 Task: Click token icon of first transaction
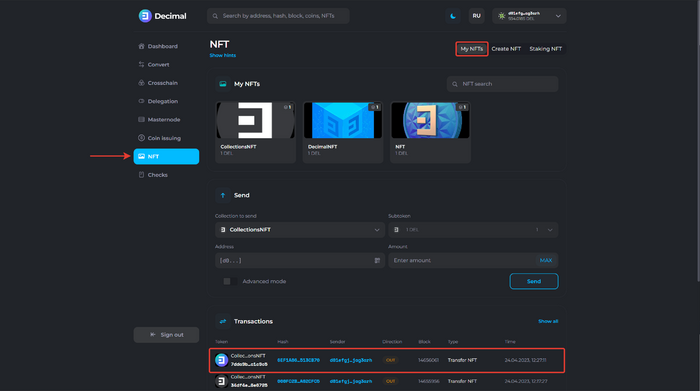point(221,360)
